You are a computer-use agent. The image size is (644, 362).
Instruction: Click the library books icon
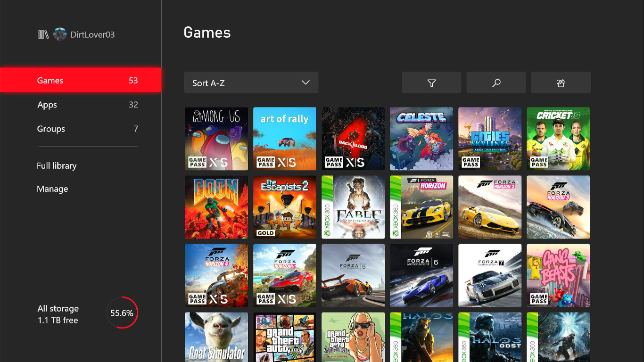tap(43, 34)
